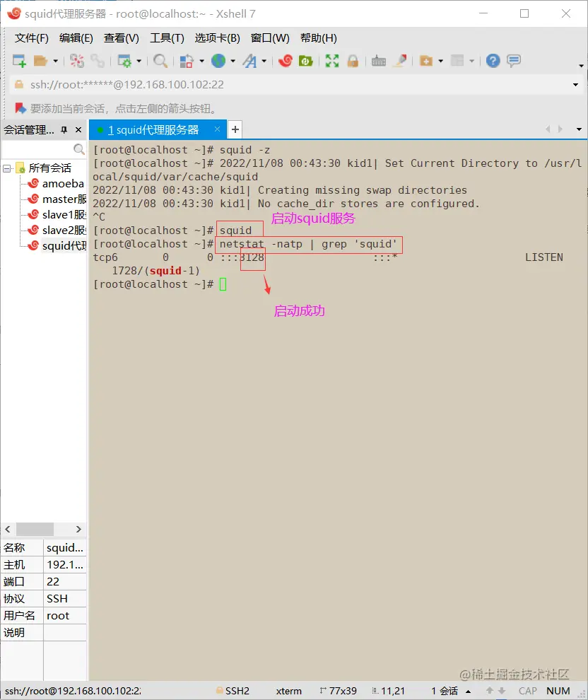Add a new tab with plus button

pyautogui.click(x=235, y=130)
